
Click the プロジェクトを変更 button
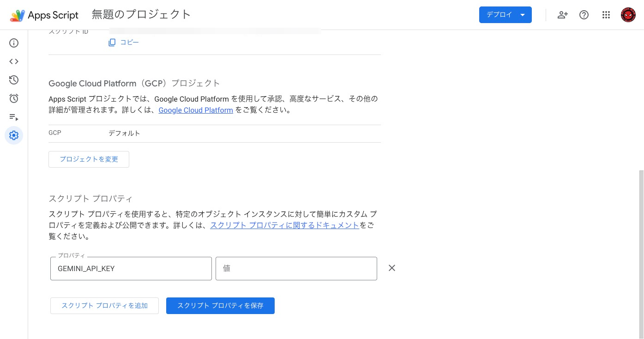[89, 159]
